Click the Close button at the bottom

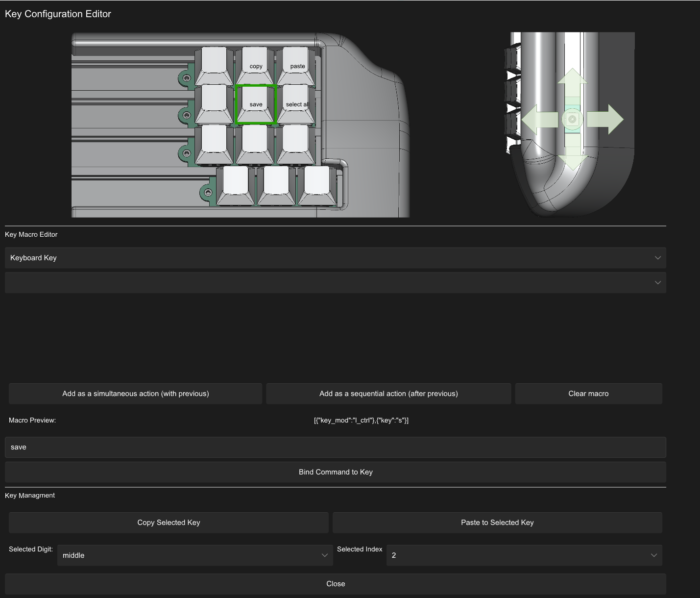(336, 584)
